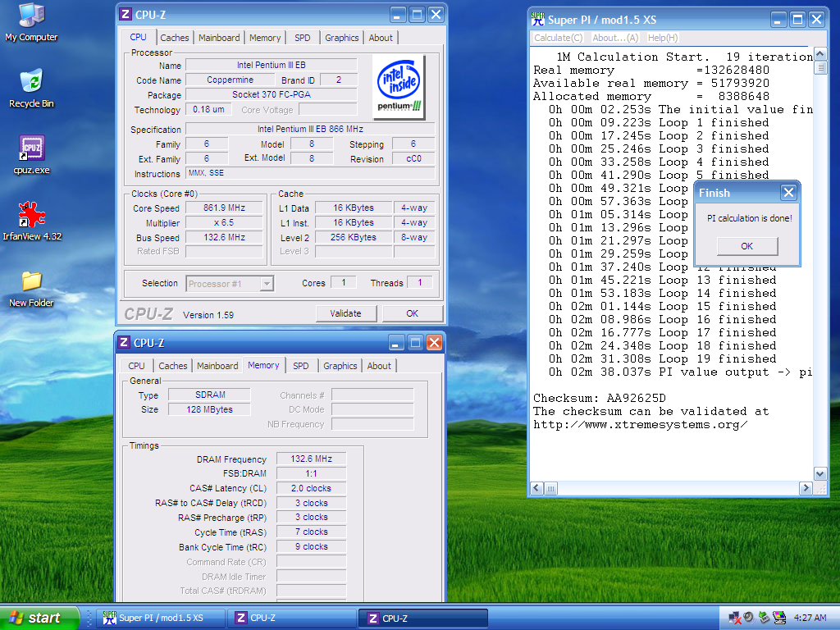This screenshot has height=630, width=840.
Task: Open the My Computer desktop icon
Action: [32, 22]
